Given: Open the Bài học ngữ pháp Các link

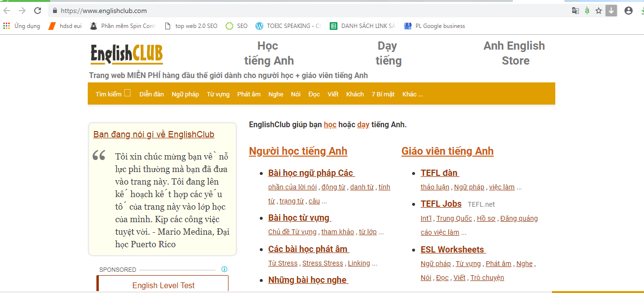Looking at the screenshot, I should [311, 173].
